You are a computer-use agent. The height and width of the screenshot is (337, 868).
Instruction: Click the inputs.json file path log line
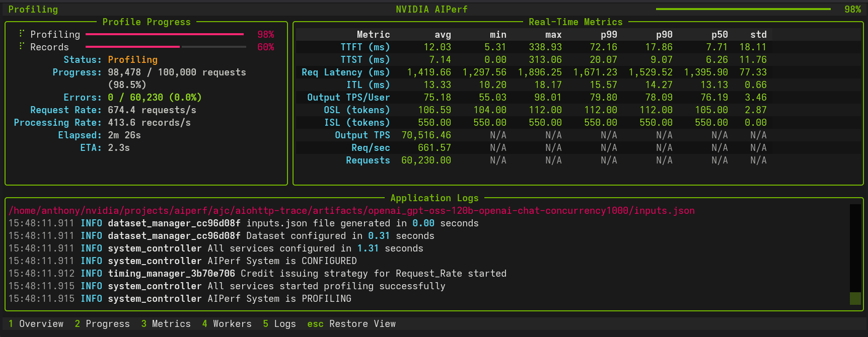351,211
